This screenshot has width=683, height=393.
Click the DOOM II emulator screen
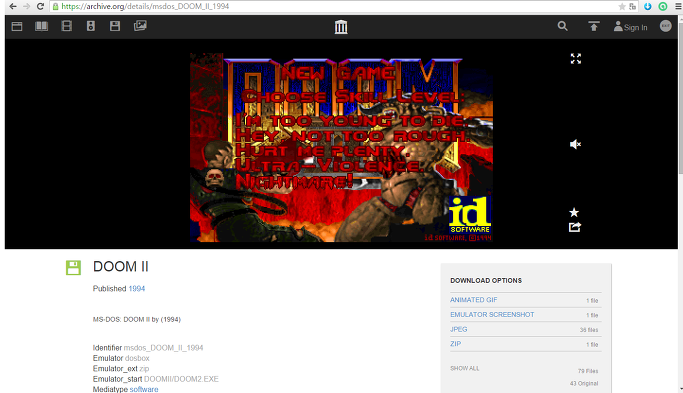click(x=341, y=147)
